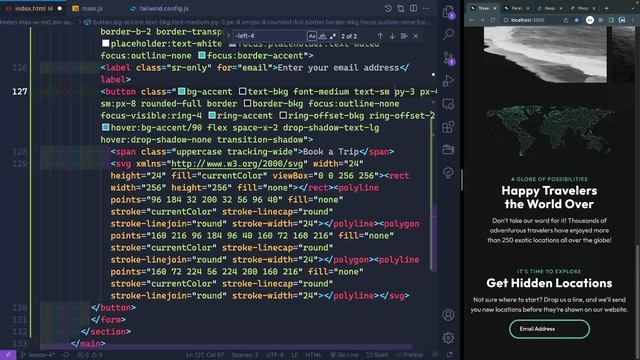Open the Accounts icon in activity bar
640x360 pixels.
[448, 315]
